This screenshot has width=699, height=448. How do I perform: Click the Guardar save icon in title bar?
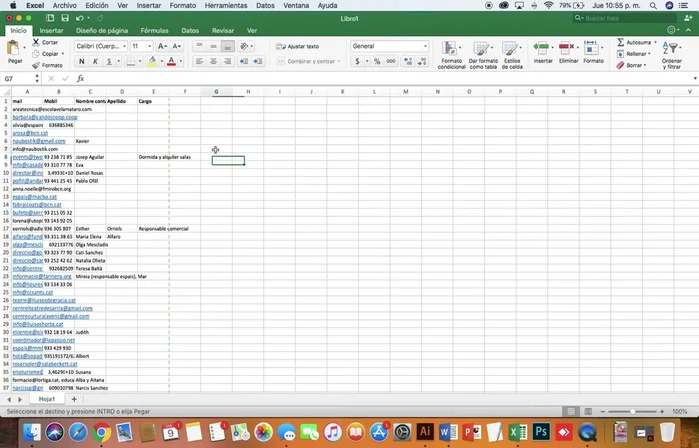[65, 18]
